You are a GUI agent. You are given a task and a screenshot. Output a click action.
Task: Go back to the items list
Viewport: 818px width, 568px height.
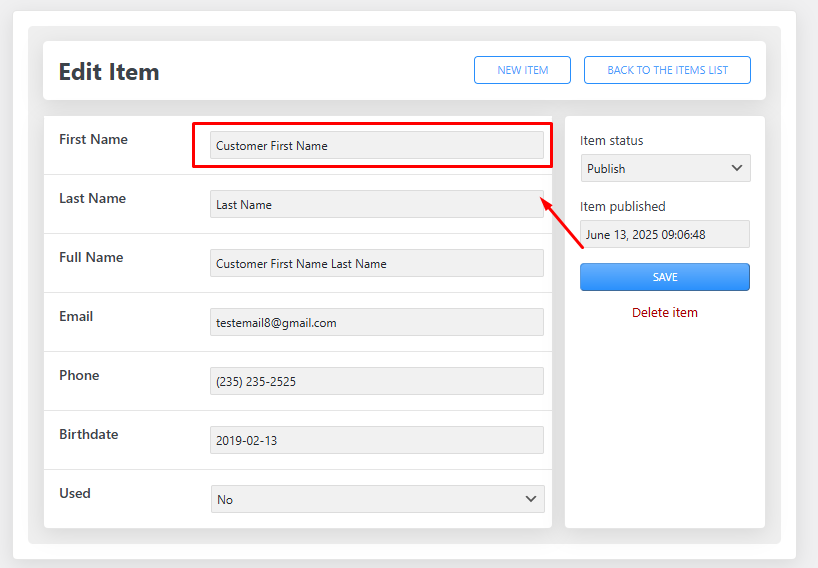[x=667, y=70]
